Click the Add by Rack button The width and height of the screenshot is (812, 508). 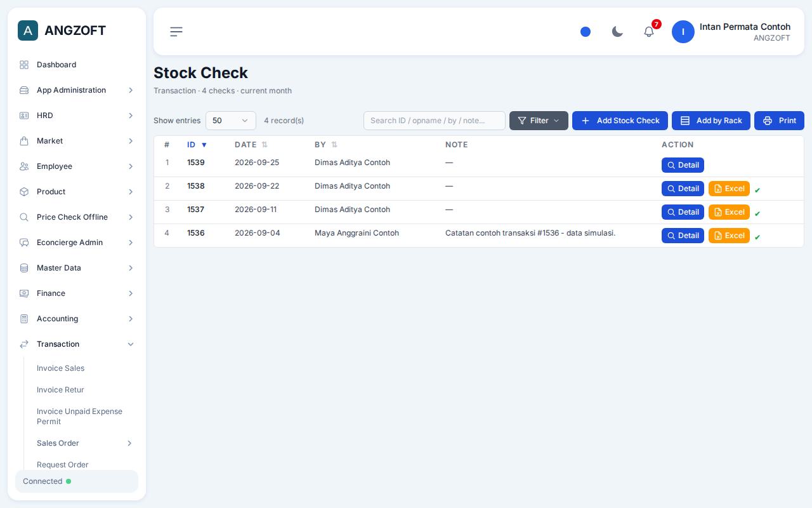(x=711, y=121)
